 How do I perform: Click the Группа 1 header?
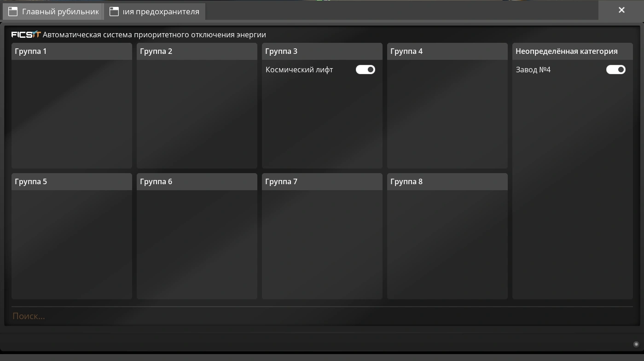click(x=71, y=51)
